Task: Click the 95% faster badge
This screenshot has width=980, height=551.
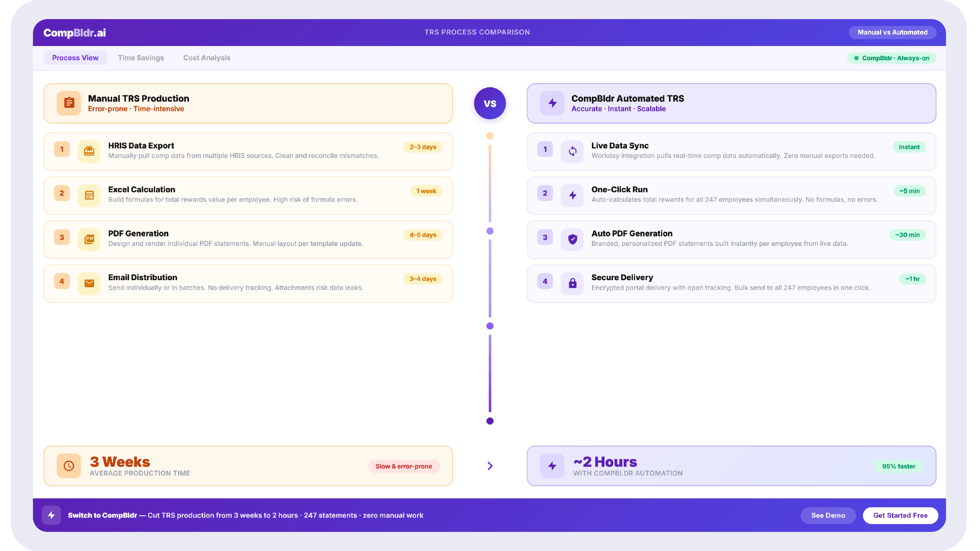Action: (x=899, y=466)
